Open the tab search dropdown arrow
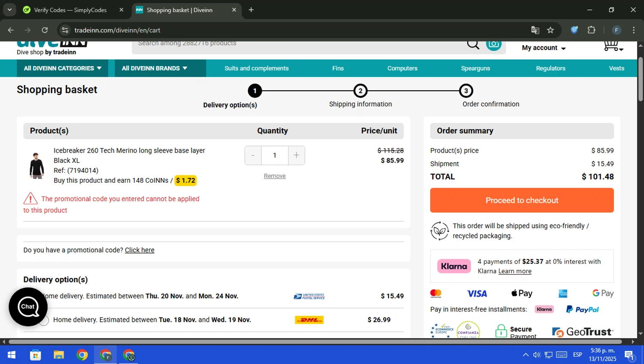The height and width of the screenshot is (364, 644). (9, 10)
